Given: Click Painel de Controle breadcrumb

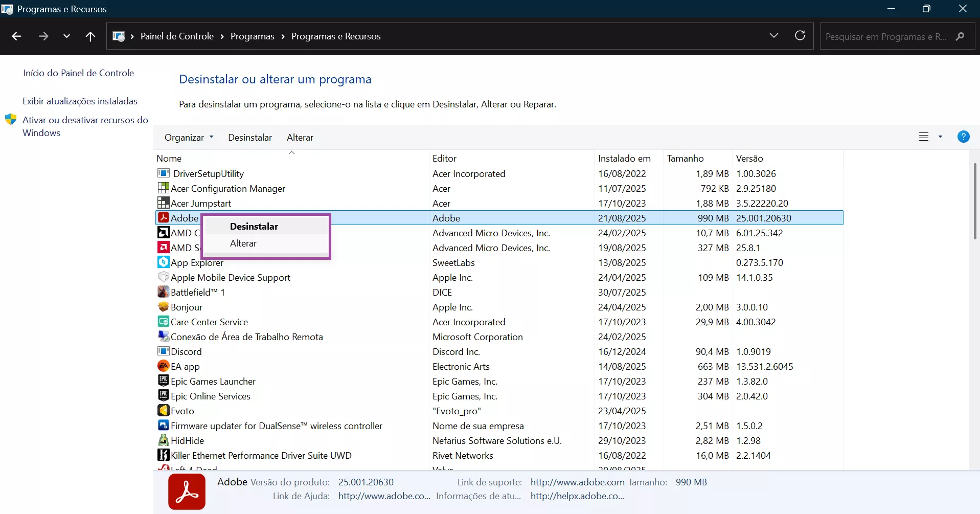Looking at the screenshot, I should coord(177,36).
